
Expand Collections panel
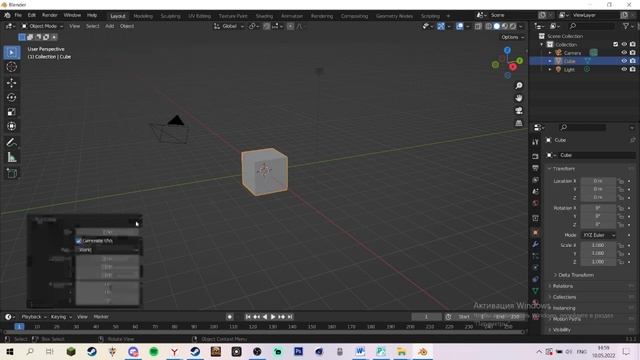[x=564, y=297]
